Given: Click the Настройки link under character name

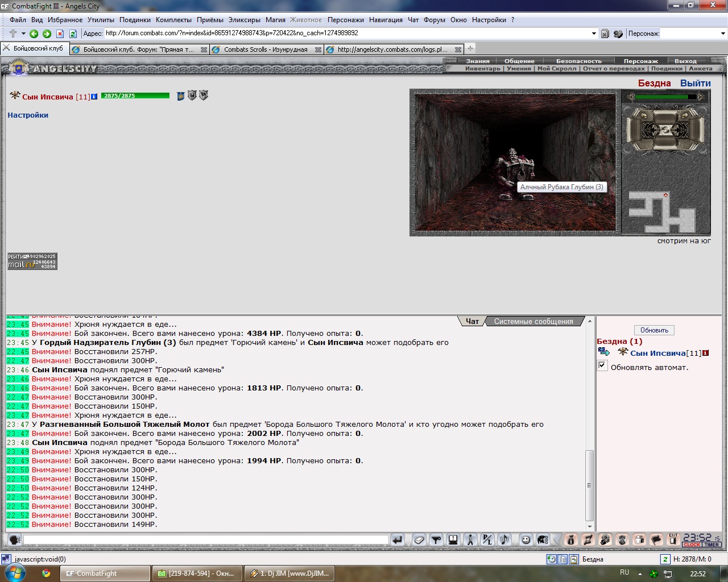Looking at the screenshot, I should point(28,115).
